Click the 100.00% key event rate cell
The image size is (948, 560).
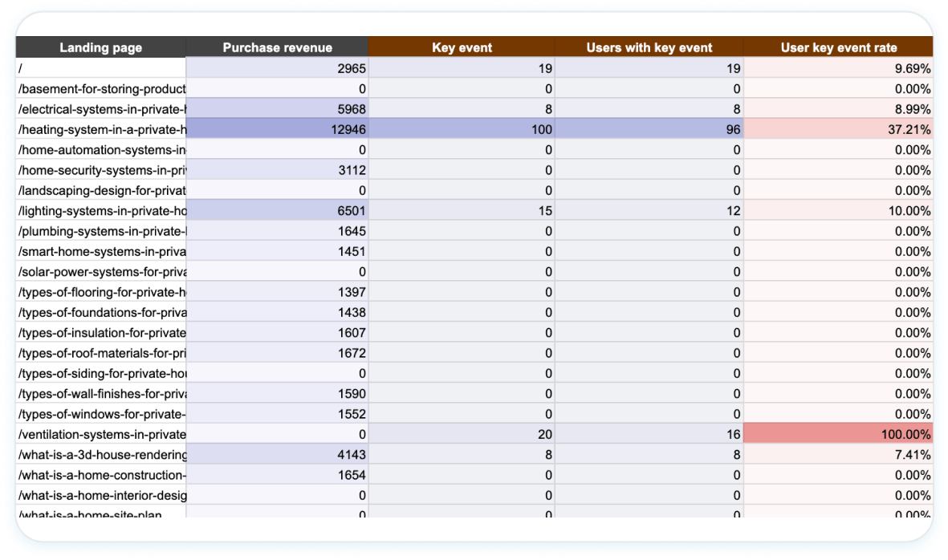tap(838, 434)
